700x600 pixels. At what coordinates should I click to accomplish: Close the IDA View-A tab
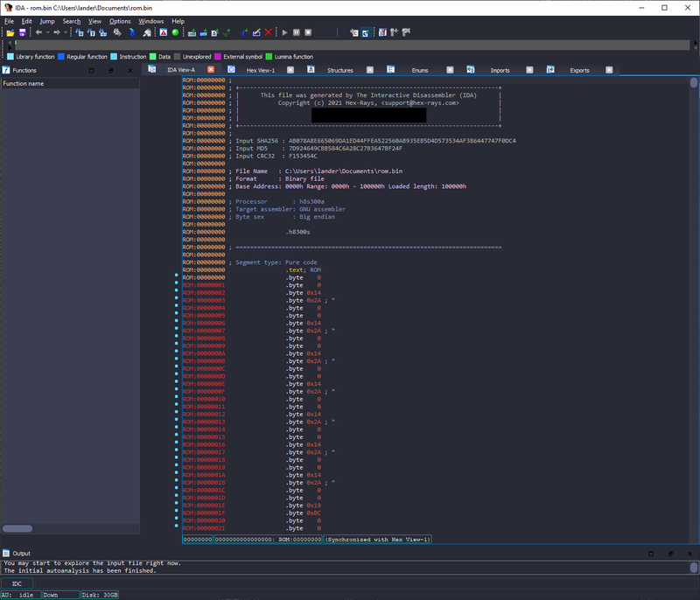(210, 70)
